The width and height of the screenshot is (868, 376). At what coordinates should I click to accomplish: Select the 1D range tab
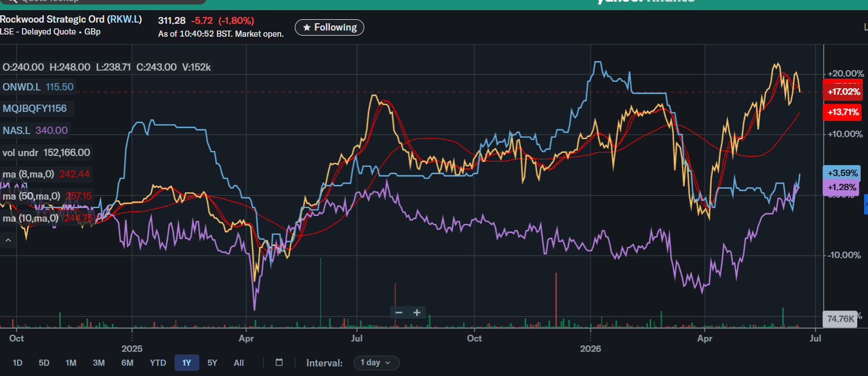pyautogui.click(x=18, y=362)
